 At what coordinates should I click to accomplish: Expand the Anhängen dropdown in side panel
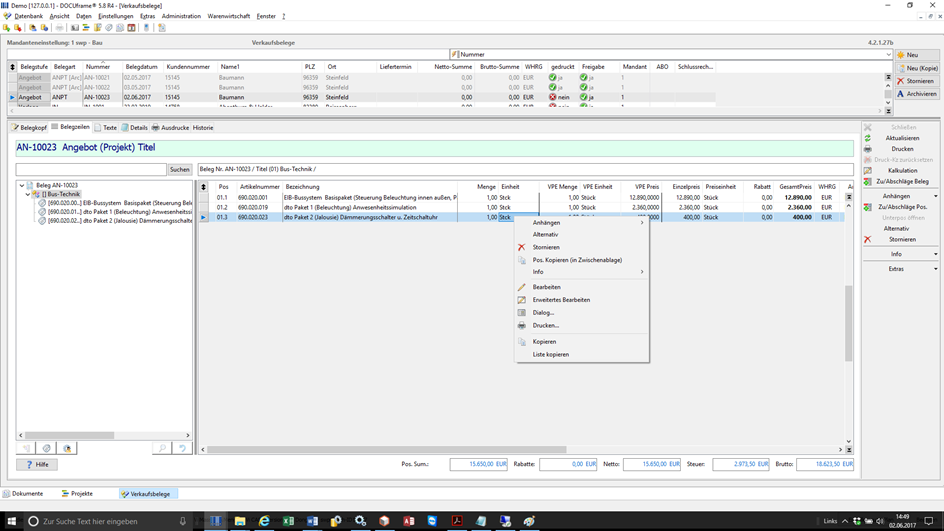[936, 196]
